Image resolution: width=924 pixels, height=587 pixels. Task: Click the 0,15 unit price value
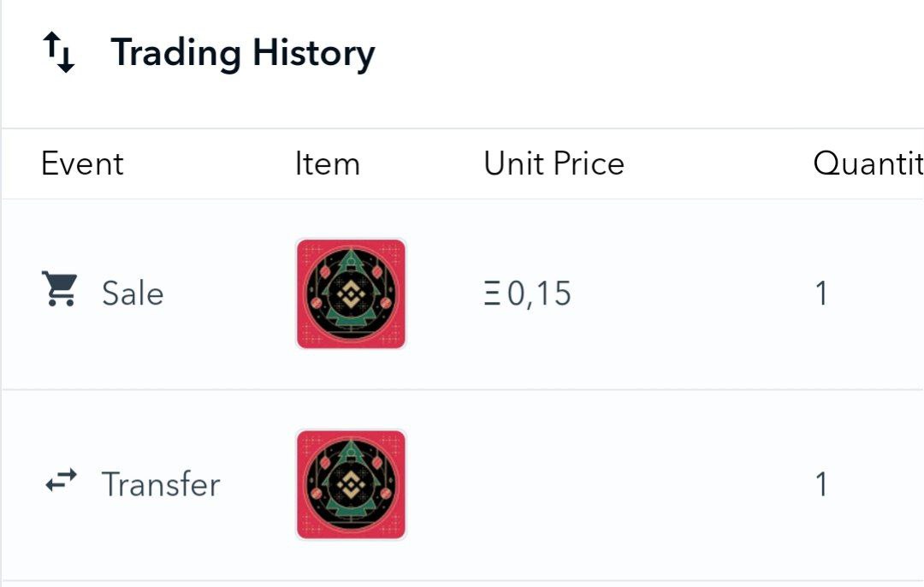point(539,293)
